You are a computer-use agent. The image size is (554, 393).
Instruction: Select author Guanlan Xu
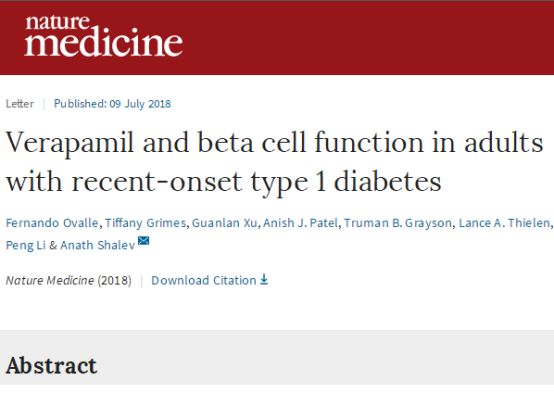point(225,223)
